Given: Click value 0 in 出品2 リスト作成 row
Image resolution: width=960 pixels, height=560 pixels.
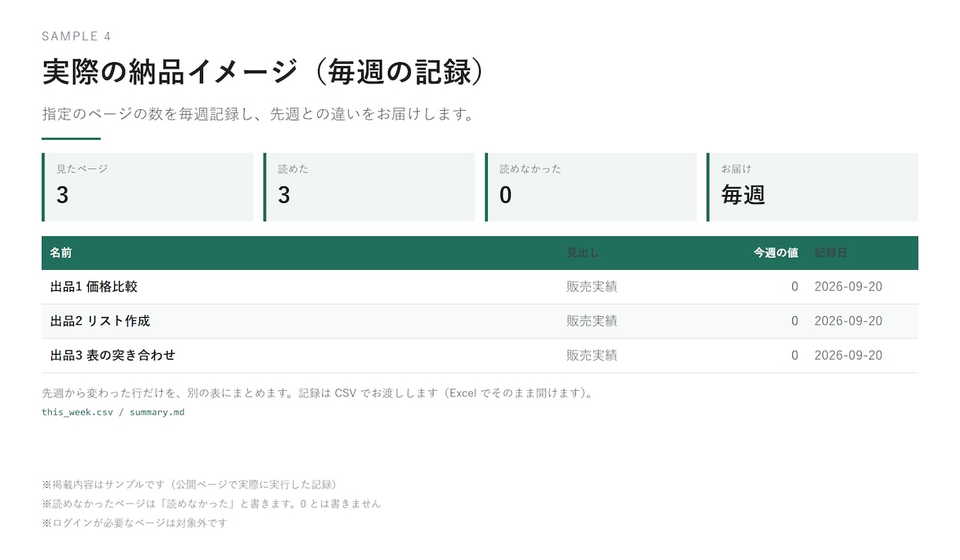Looking at the screenshot, I should [x=795, y=321].
